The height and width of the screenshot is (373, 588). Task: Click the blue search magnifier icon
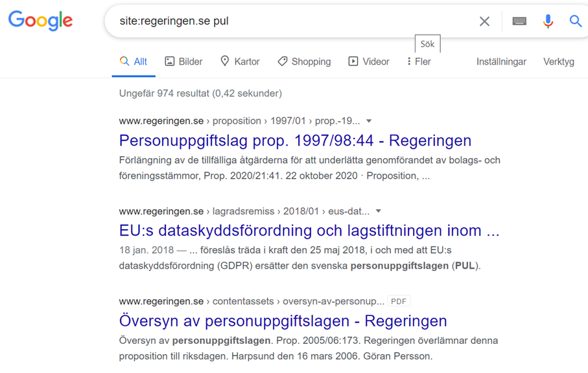576,21
